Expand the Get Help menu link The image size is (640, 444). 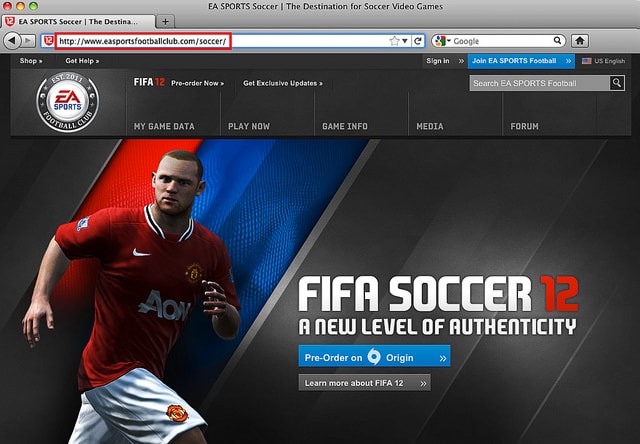coord(82,61)
